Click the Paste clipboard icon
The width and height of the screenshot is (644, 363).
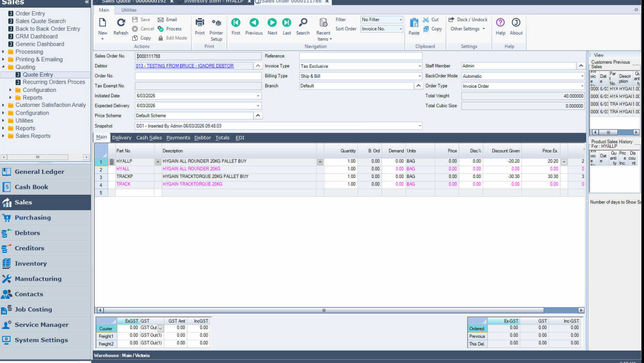[x=414, y=23]
